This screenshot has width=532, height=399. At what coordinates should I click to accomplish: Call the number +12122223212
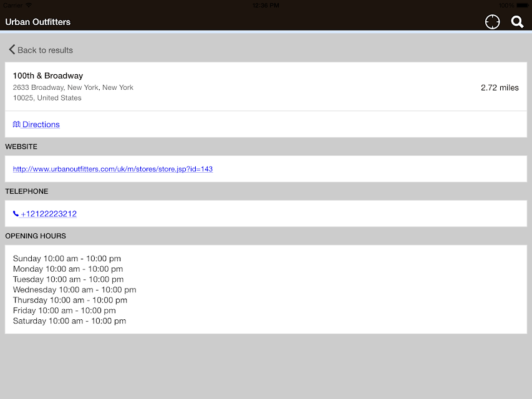pyautogui.click(x=49, y=214)
